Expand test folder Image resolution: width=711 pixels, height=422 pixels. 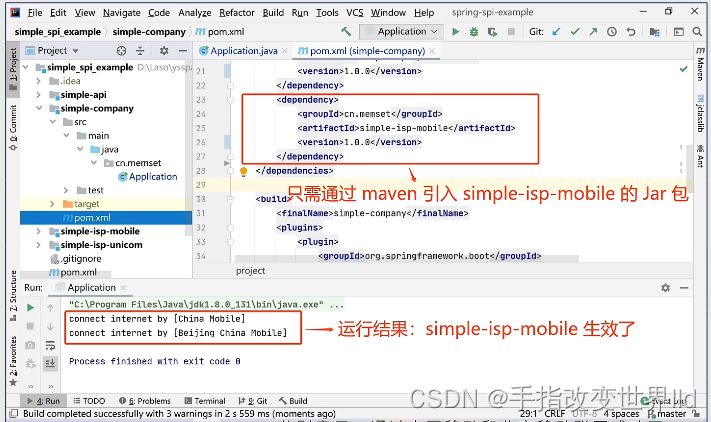coord(66,190)
